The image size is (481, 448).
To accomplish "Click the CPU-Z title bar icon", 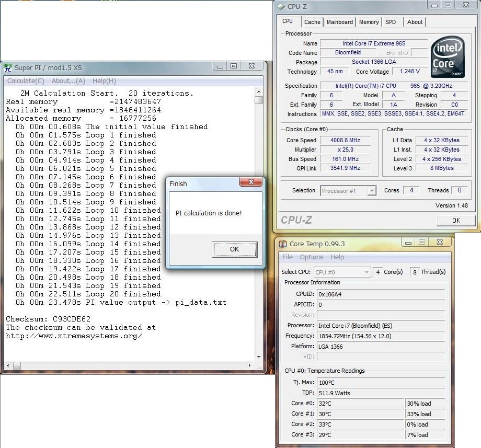I will coord(282,6).
